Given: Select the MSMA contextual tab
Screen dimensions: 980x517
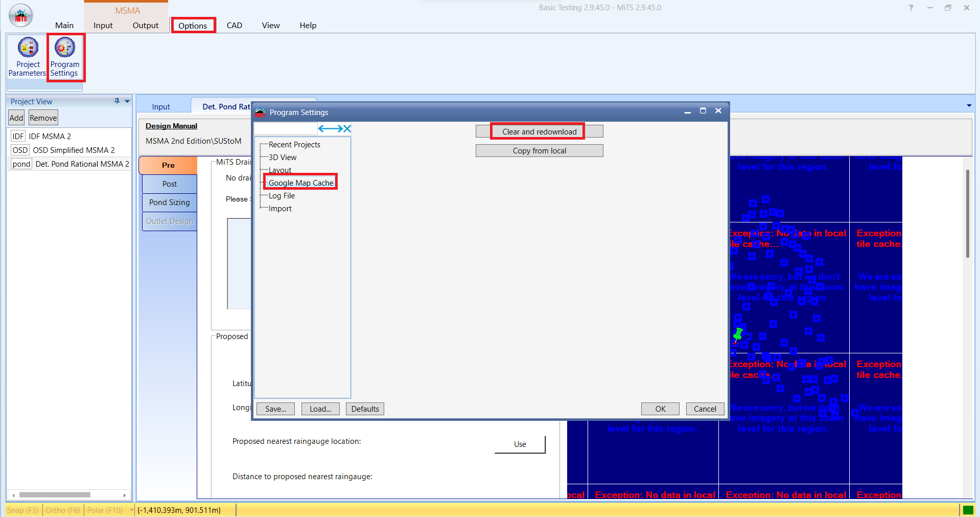Looking at the screenshot, I should [127, 11].
